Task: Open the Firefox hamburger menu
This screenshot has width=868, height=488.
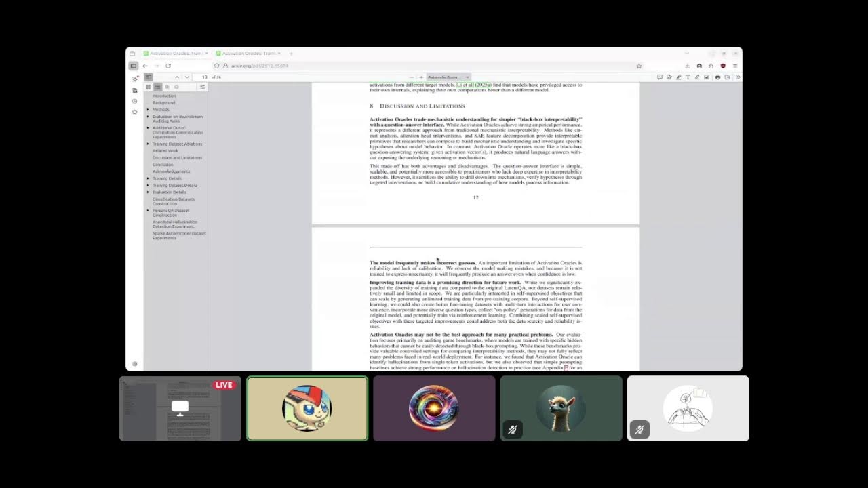Action: click(735, 66)
